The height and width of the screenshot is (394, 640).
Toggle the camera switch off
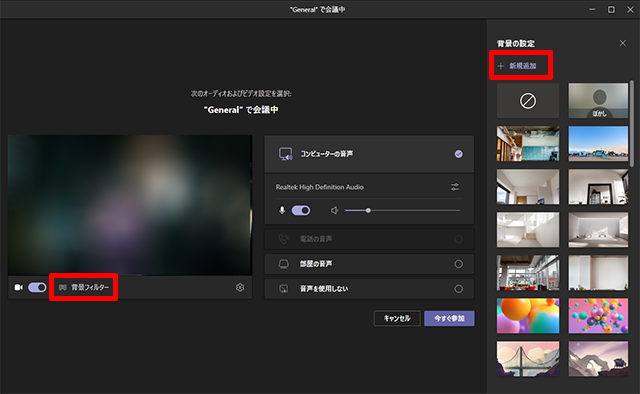(37, 287)
